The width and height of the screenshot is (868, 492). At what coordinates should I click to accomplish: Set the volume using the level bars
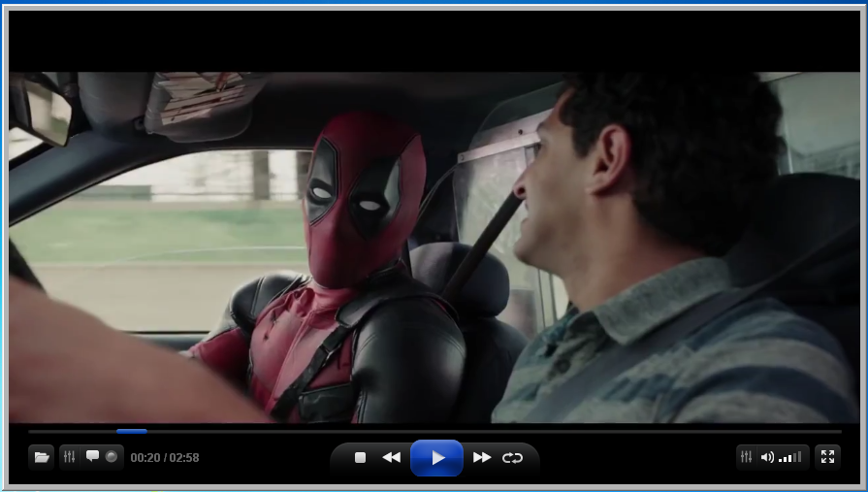[x=790, y=457]
